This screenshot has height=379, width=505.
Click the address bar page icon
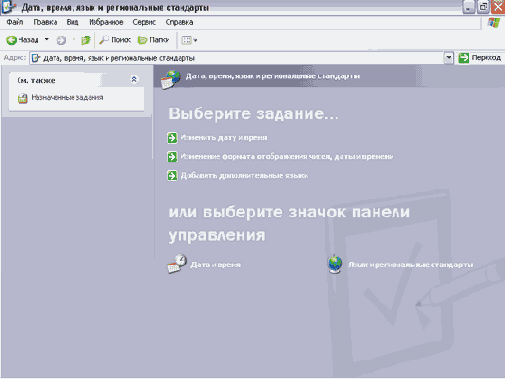pyautogui.click(x=36, y=58)
